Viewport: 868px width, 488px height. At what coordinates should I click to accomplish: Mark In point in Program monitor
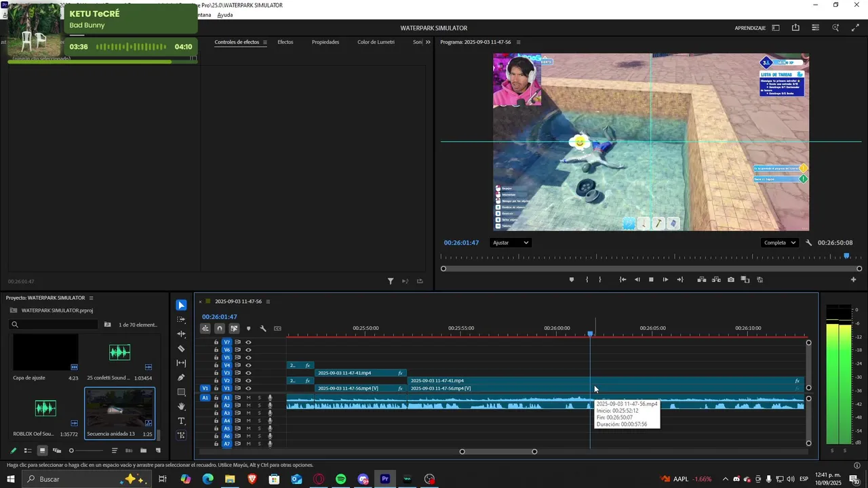(587, 279)
